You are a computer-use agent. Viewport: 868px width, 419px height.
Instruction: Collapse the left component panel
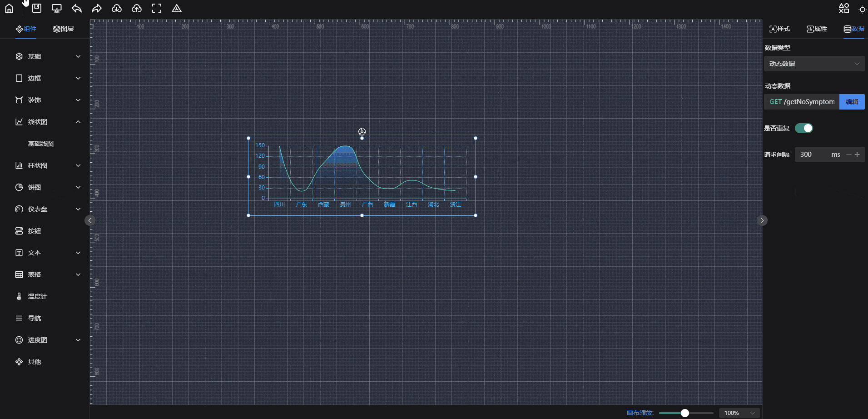[x=90, y=220]
